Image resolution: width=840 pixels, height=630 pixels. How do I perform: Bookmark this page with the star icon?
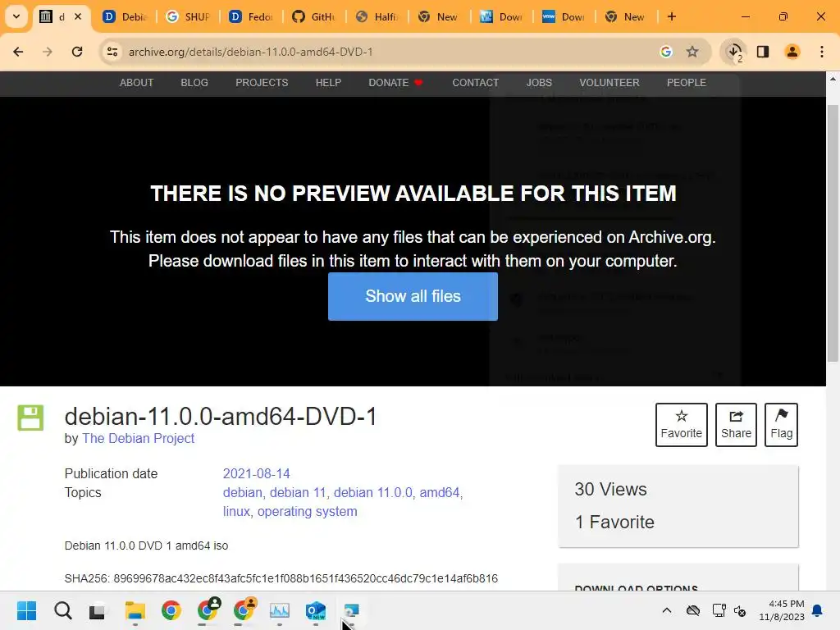(692, 52)
